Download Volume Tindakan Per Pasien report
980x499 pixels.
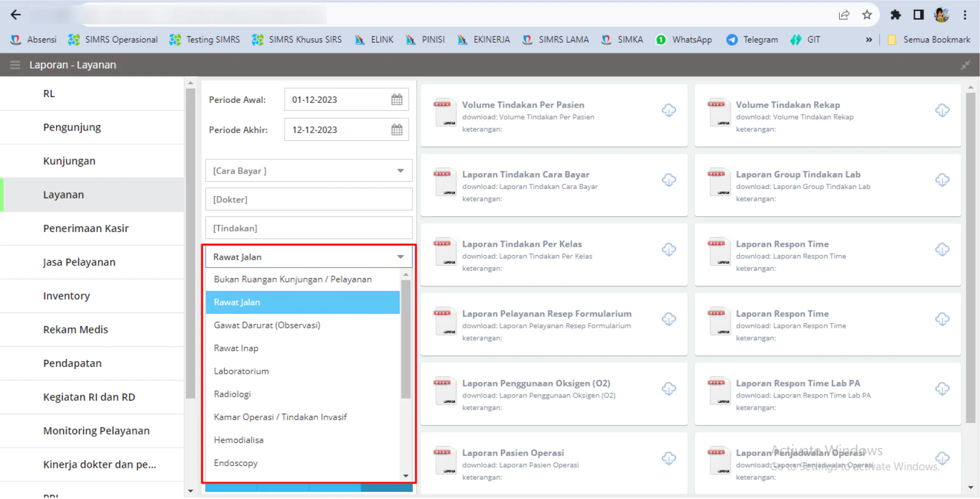tap(668, 111)
